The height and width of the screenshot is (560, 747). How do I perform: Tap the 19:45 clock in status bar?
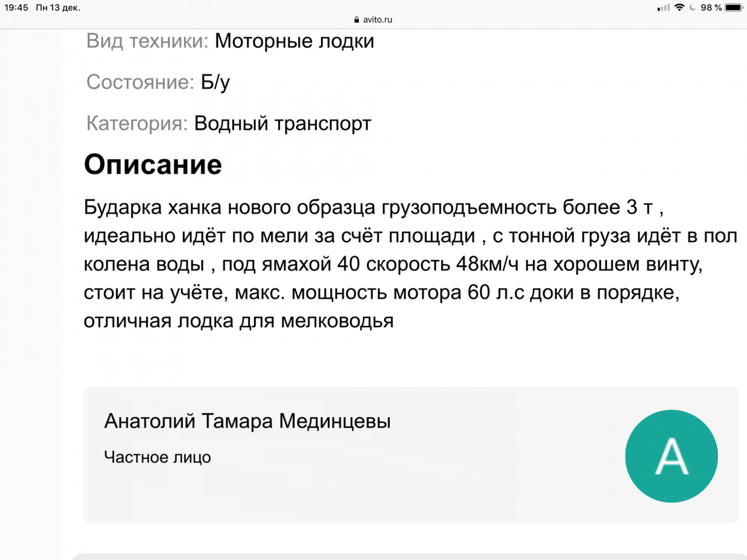[x=16, y=8]
